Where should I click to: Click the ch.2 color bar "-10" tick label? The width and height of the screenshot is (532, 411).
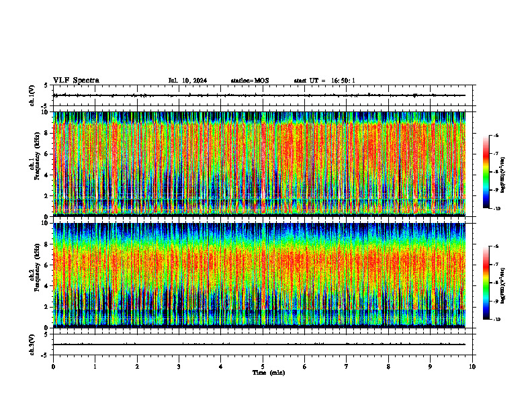[497, 320]
